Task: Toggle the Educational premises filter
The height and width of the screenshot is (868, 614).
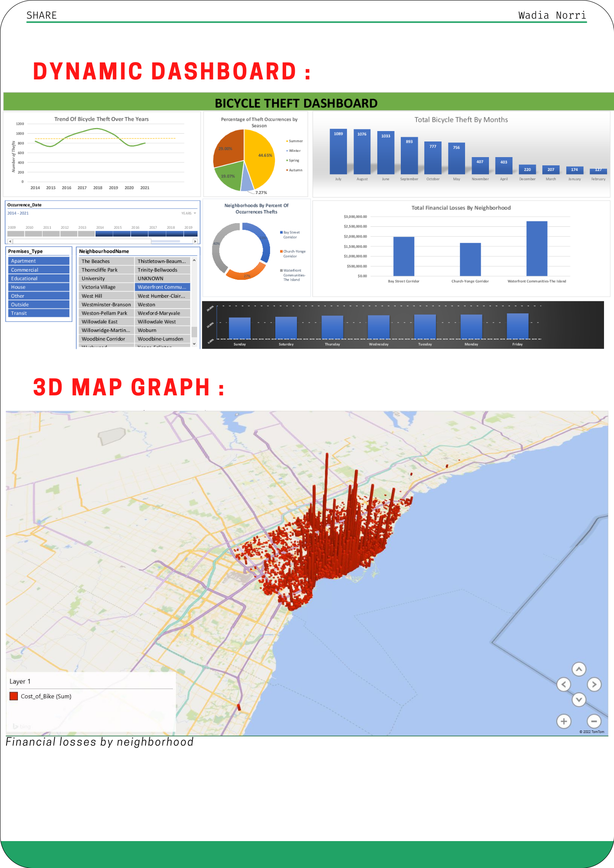Action: (39, 278)
